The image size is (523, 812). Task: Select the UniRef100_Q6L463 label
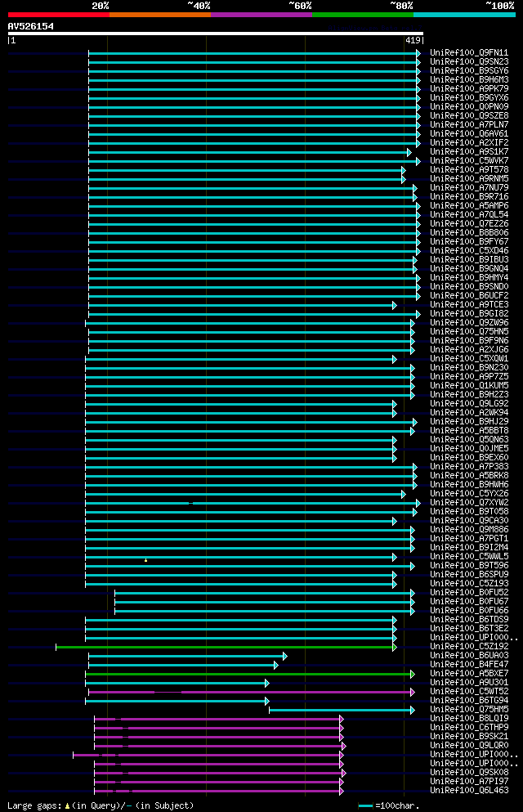(x=469, y=791)
